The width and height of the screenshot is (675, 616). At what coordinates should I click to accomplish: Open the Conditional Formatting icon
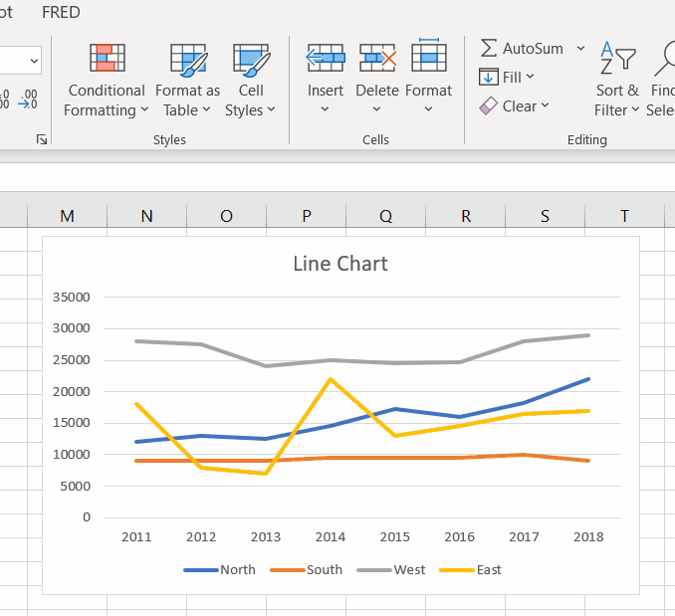(108, 58)
